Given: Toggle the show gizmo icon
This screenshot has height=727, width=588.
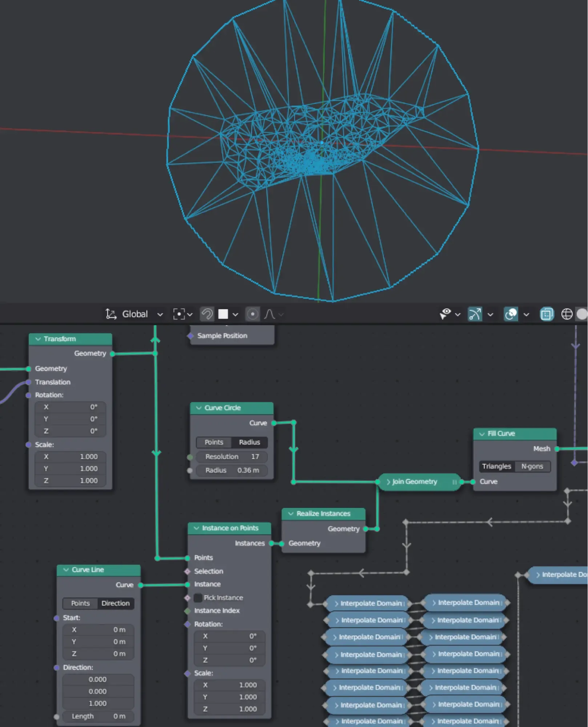Looking at the screenshot, I should (x=474, y=314).
